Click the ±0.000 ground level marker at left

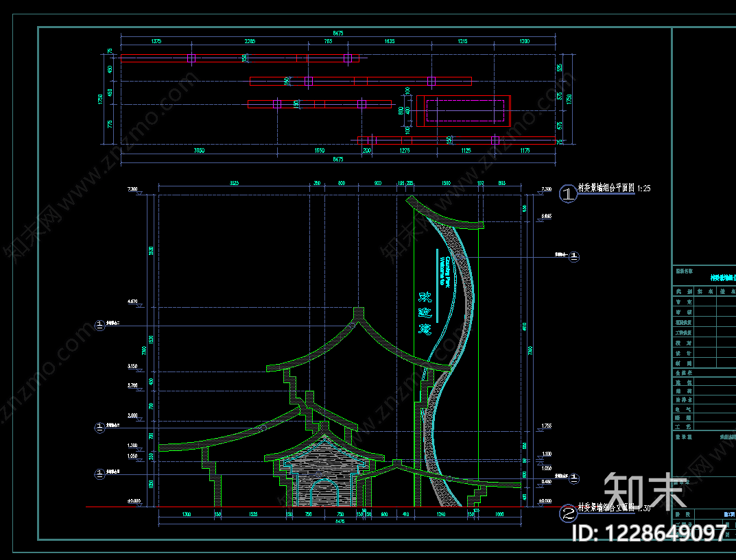(134, 502)
